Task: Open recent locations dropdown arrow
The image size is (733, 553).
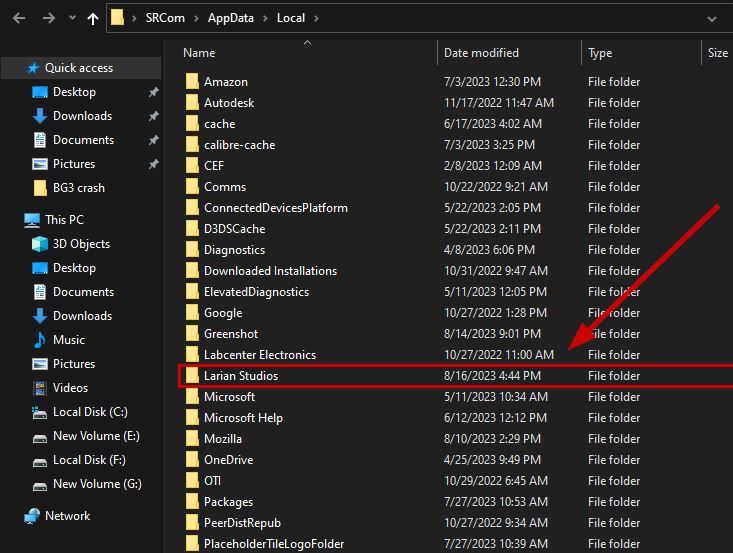Action: click(72, 18)
